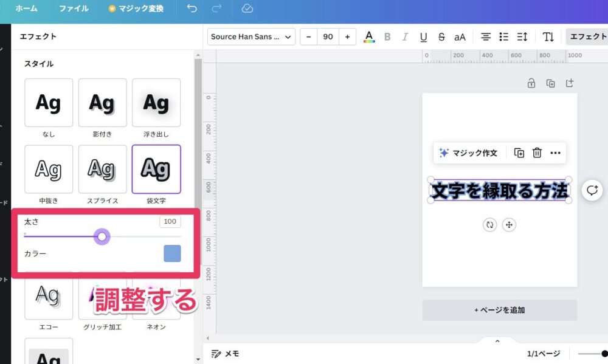Viewport: 608px width, 364px height.
Task: Open the line spacing icon
Action: tap(522, 36)
